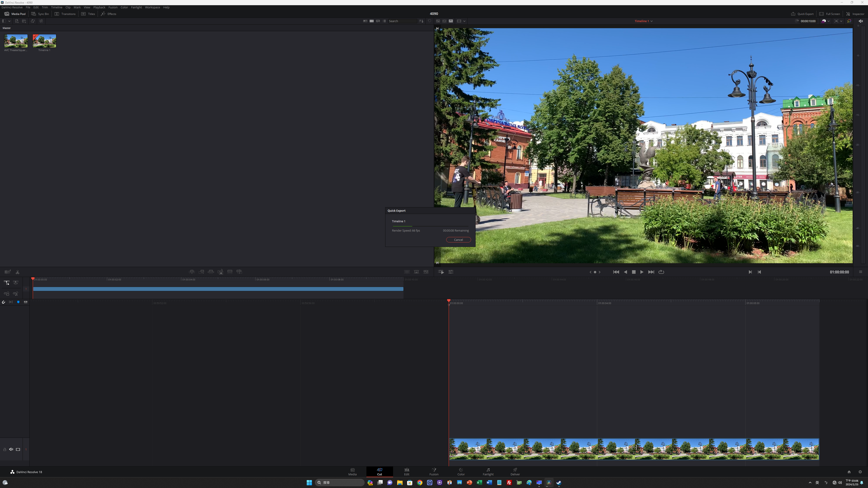
Task: Click the play forward button
Action: pyautogui.click(x=642, y=272)
